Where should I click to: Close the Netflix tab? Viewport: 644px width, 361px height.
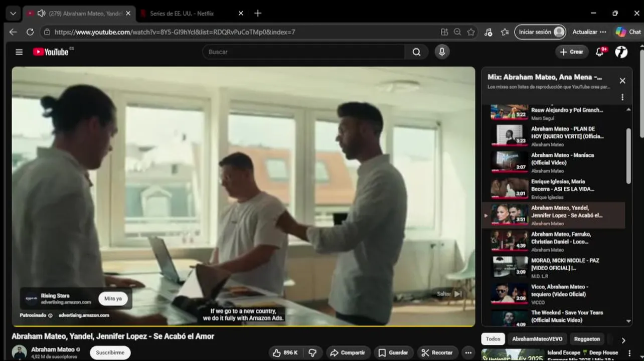[241, 14]
